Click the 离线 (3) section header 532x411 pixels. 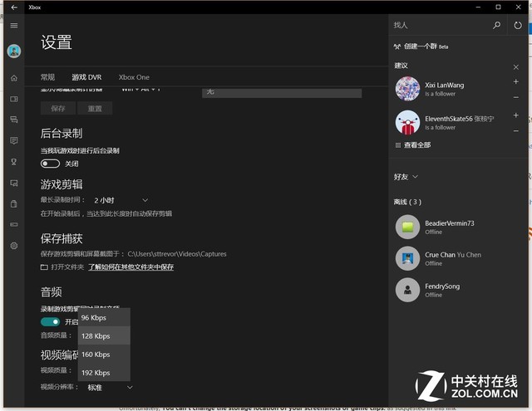tap(407, 202)
